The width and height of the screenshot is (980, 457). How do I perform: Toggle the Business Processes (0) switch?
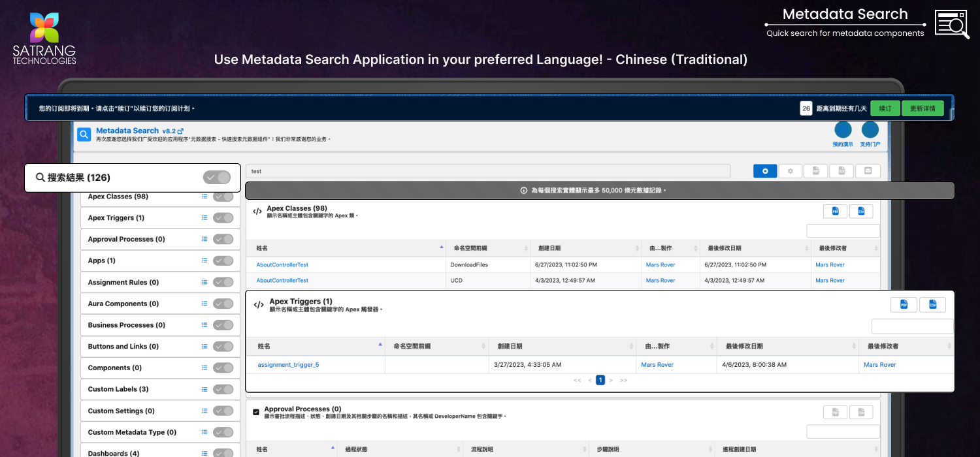(x=223, y=325)
